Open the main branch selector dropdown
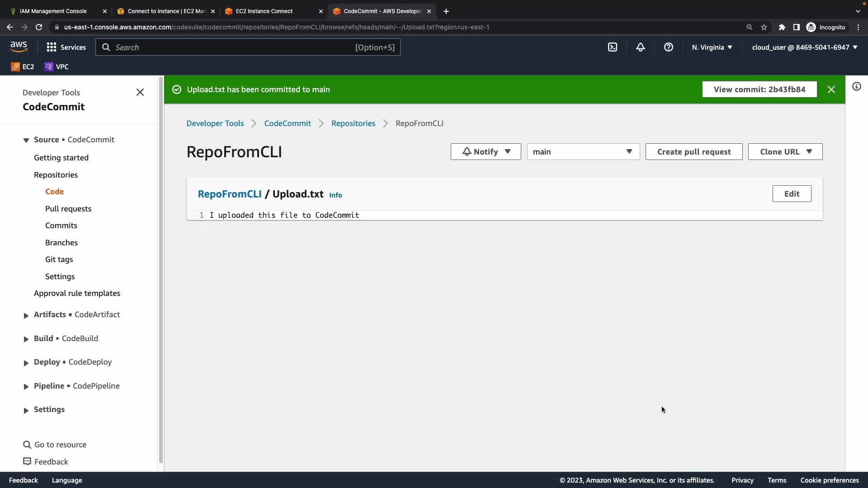Image resolution: width=868 pixels, height=488 pixels. 583,152
